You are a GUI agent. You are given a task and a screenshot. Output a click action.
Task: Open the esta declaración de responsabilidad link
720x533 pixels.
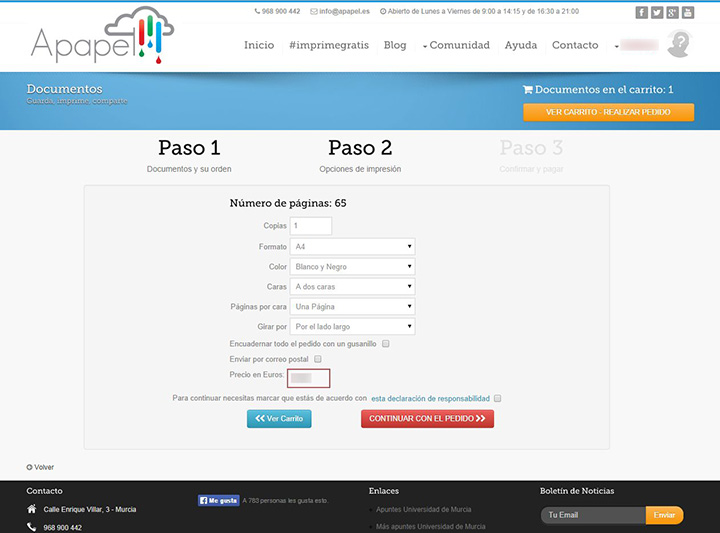coord(430,398)
